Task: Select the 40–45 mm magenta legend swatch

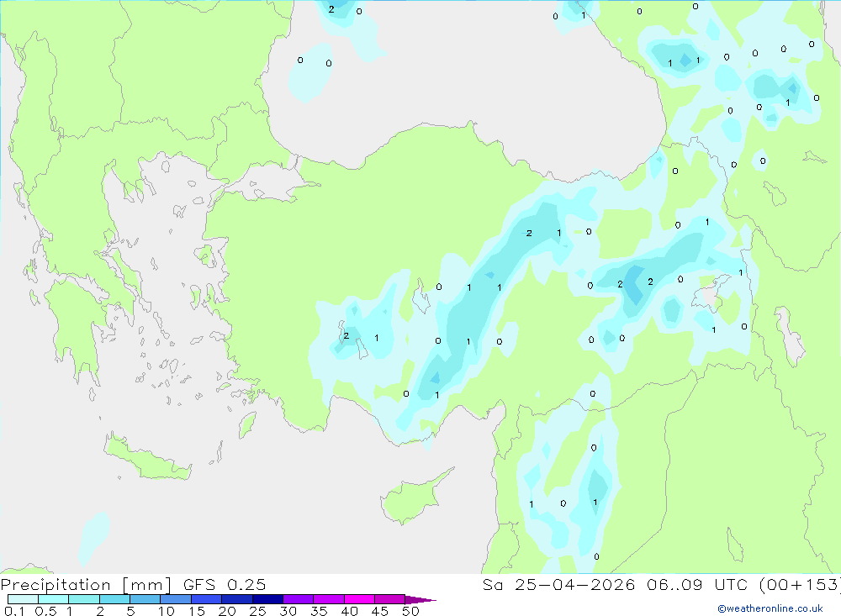Action: pyautogui.click(x=359, y=599)
